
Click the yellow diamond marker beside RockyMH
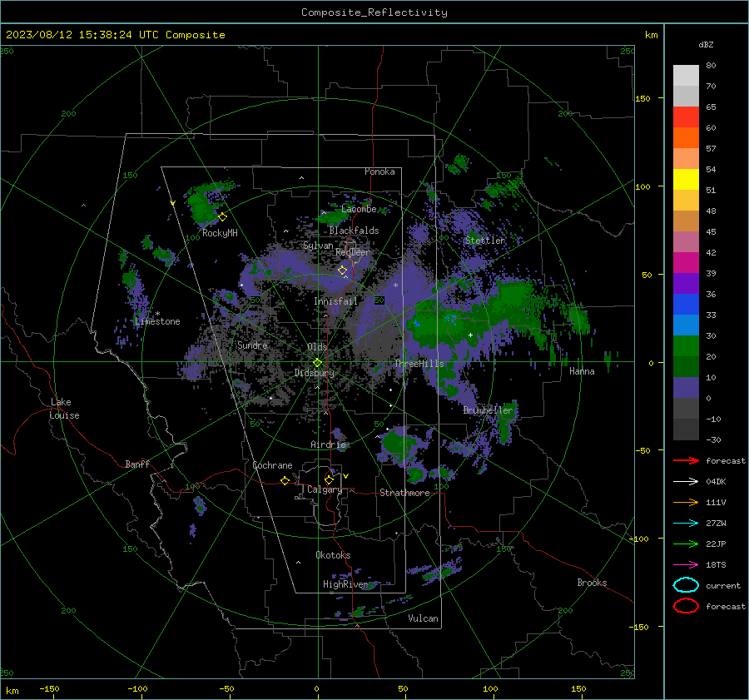tap(222, 217)
